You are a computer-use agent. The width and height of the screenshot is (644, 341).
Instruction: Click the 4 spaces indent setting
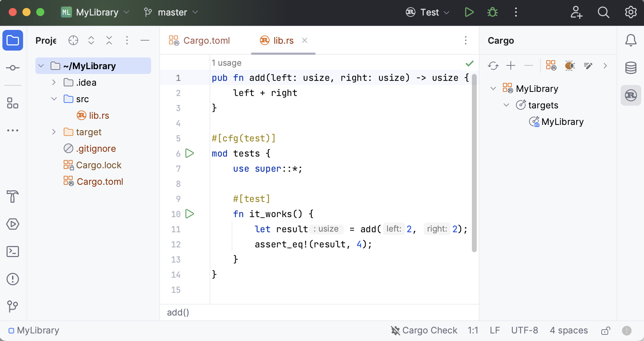(569, 330)
